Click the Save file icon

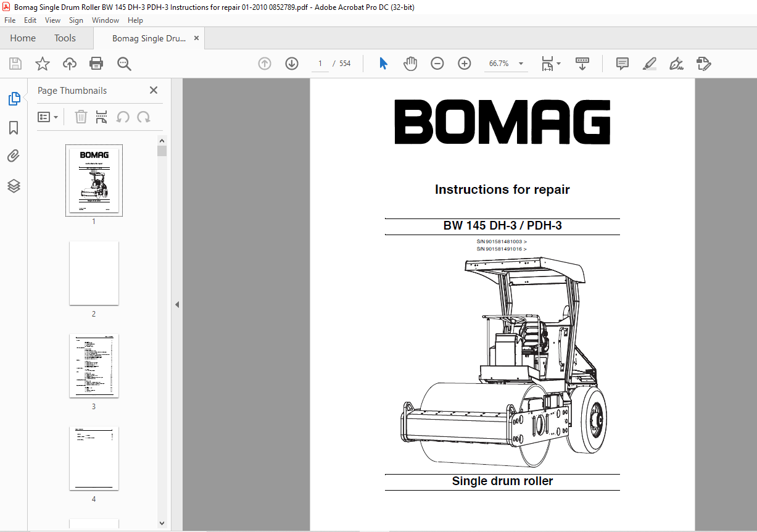tap(15, 64)
